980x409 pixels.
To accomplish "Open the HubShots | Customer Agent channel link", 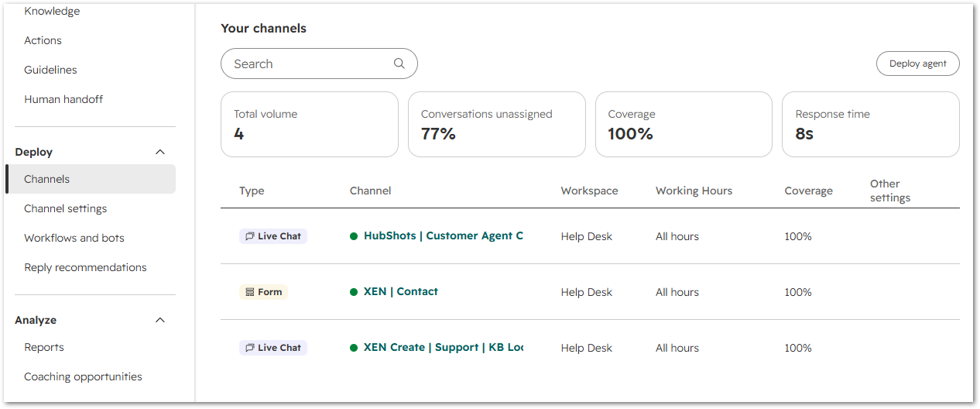I will click(444, 235).
